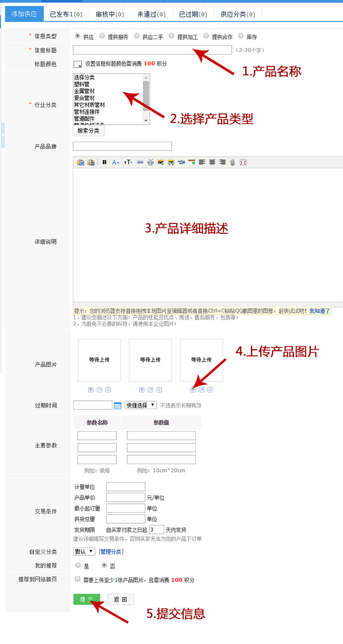Viewport: 343px width, 644px height.
Task: Click the green 提交 button
Action: click(87, 599)
